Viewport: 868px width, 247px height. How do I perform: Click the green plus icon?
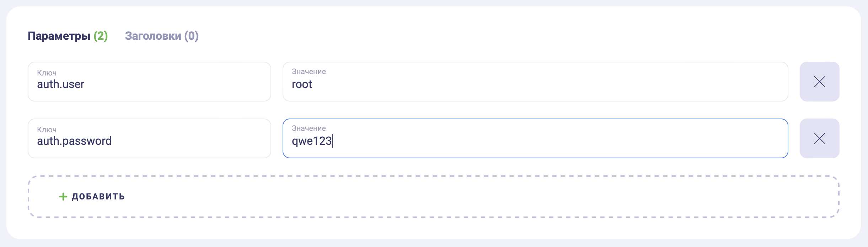63,197
